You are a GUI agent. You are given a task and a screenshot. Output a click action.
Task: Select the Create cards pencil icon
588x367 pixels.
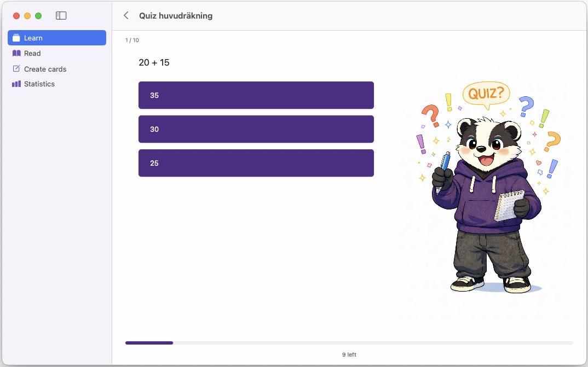[x=16, y=69]
